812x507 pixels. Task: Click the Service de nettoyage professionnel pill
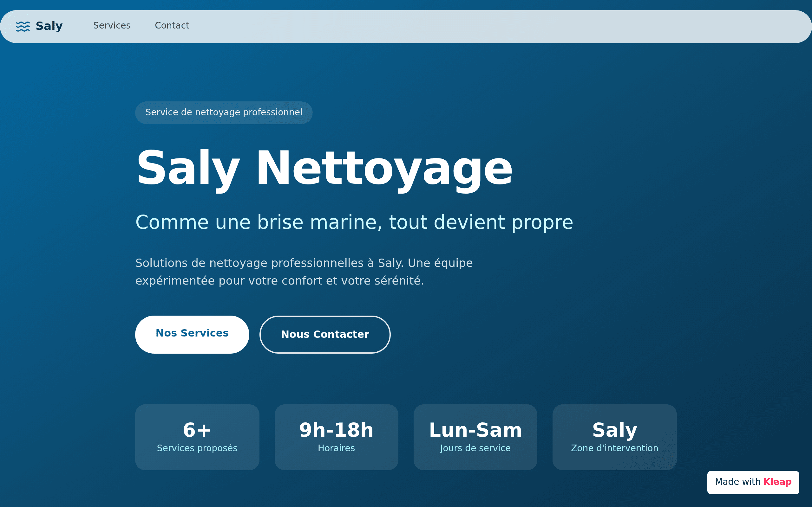(x=224, y=113)
